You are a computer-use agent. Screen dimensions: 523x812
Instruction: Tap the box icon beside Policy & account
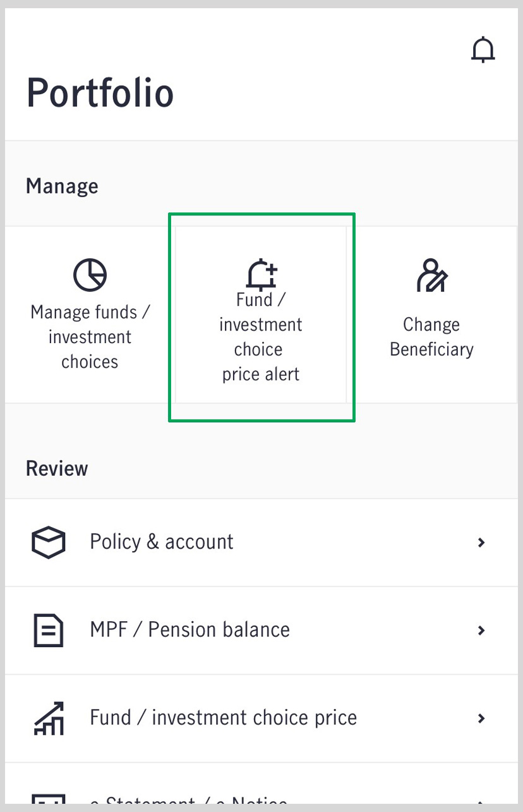[x=49, y=542]
